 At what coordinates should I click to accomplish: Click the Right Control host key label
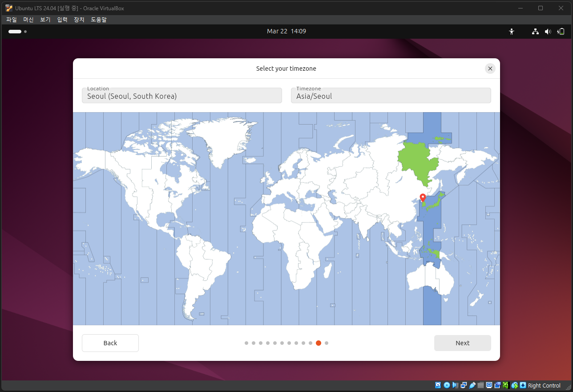pyautogui.click(x=544, y=386)
